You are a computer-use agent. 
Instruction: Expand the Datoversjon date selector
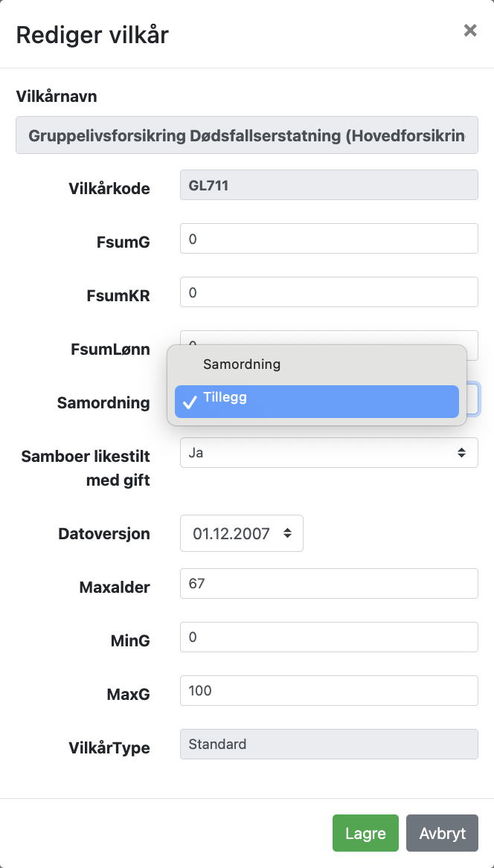pyautogui.click(x=241, y=533)
